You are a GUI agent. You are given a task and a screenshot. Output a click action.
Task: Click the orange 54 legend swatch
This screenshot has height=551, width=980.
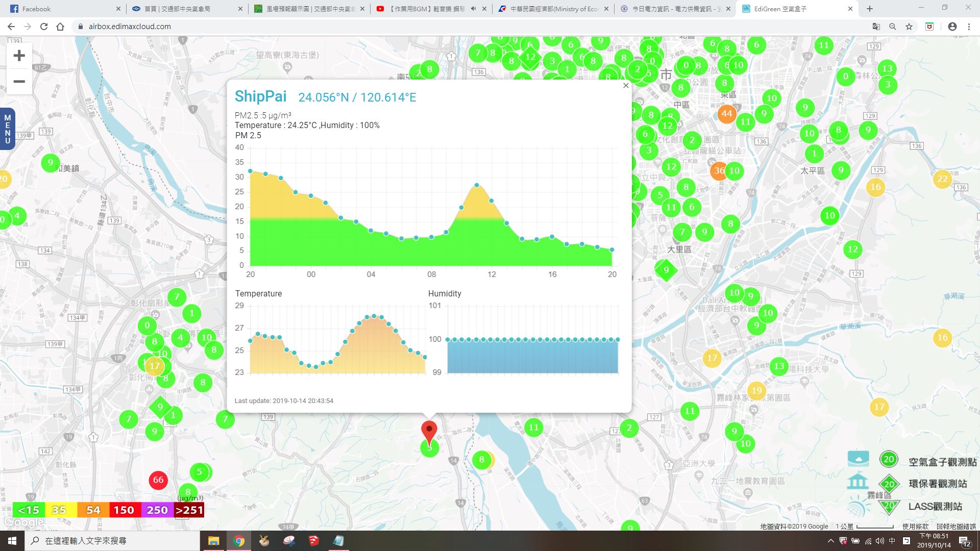(93, 510)
